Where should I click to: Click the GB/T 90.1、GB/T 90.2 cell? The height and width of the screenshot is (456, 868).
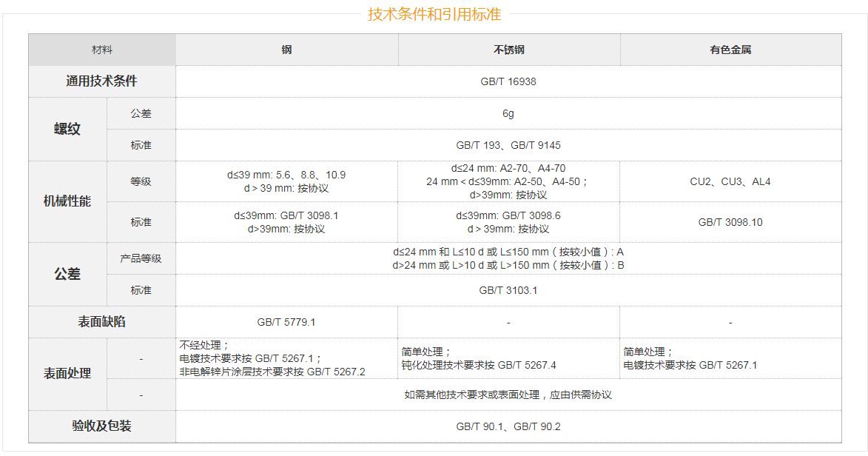pos(508,426)
